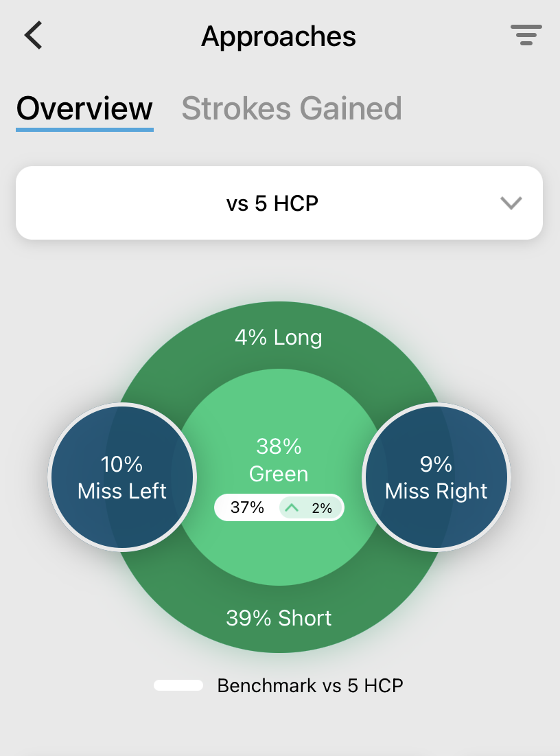Select the Overview tab
Image resolution: width=560 pixels, height=756 pixels.
click(84, 108)
